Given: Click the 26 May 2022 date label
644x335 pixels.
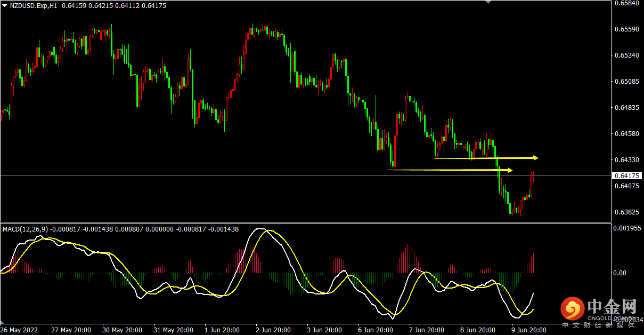Looking at the screenshot, I should 20,330.
